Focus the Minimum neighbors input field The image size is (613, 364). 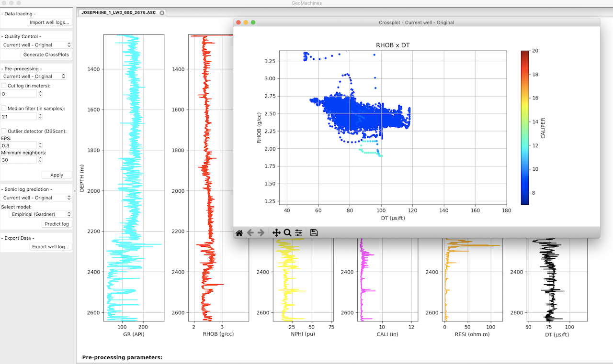(x=19, y=160)
